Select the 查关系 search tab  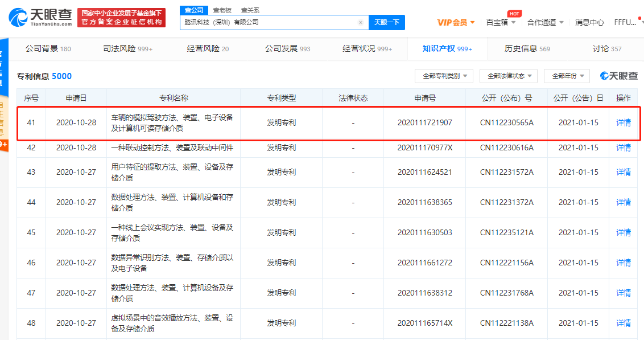tap(250, 10)
